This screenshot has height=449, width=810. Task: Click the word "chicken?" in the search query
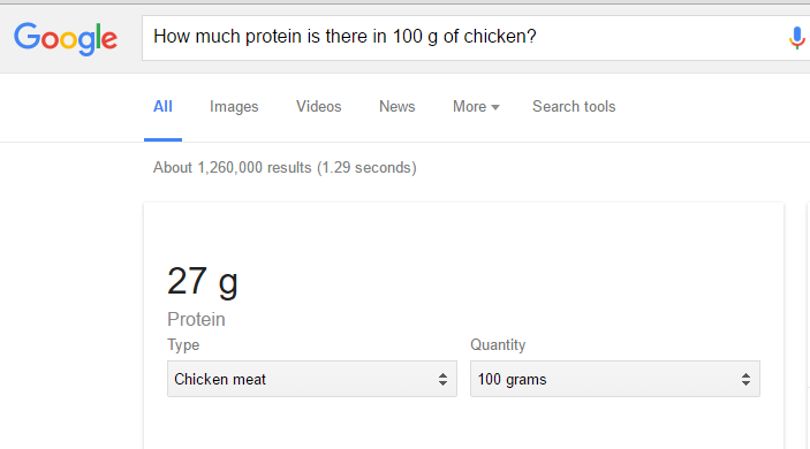(x=500, y=36)
